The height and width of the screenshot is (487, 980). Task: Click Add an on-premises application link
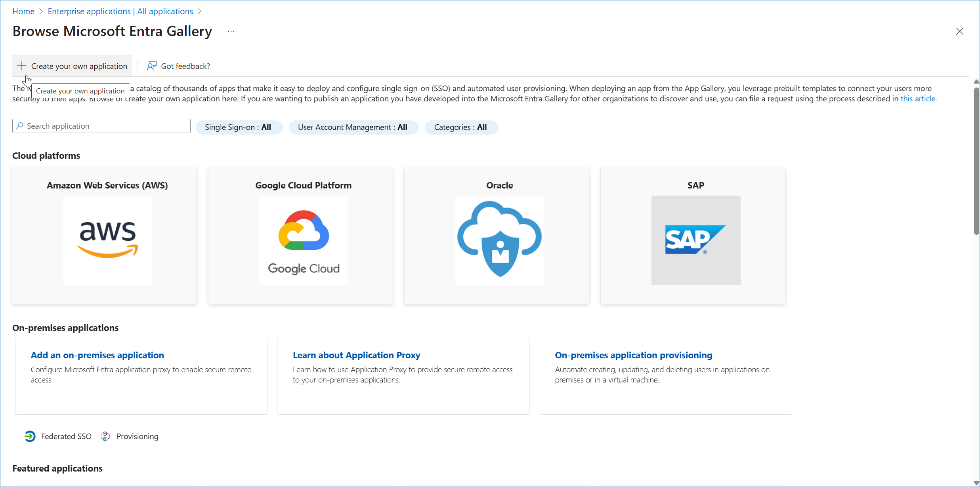(x=97, y=355)
